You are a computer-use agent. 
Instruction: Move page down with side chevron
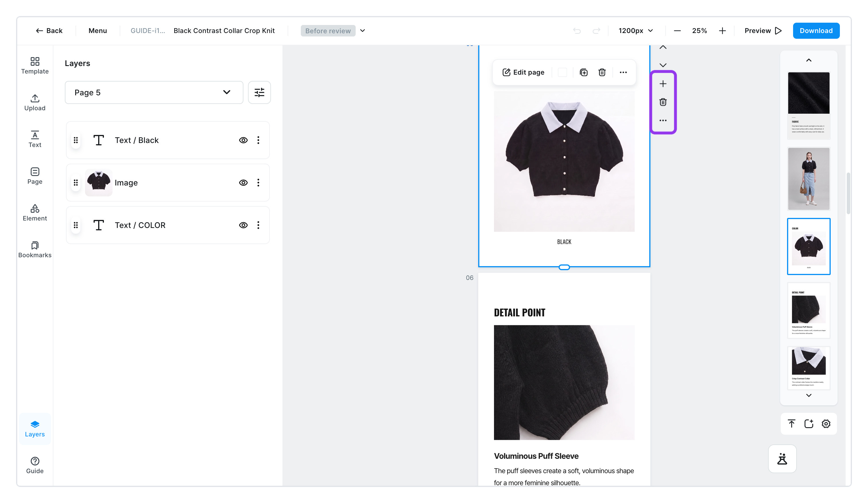(x=663, y=65)
